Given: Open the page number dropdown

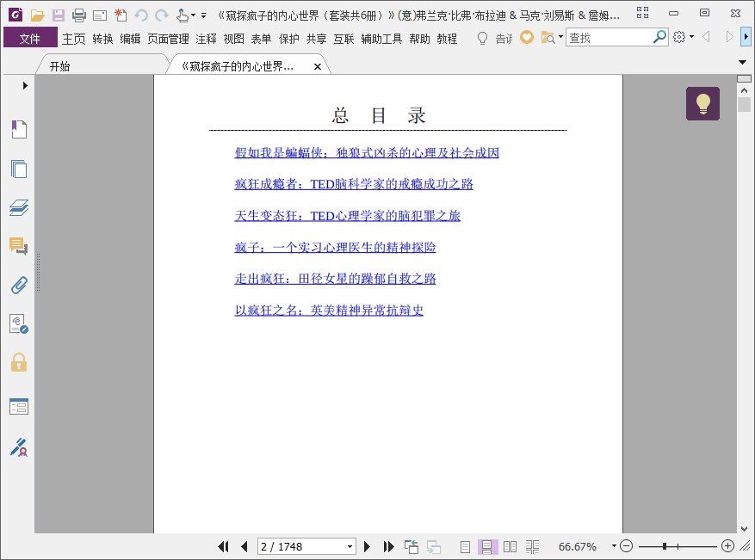Looking at the screenshot, I should click(x=350, y=547).
